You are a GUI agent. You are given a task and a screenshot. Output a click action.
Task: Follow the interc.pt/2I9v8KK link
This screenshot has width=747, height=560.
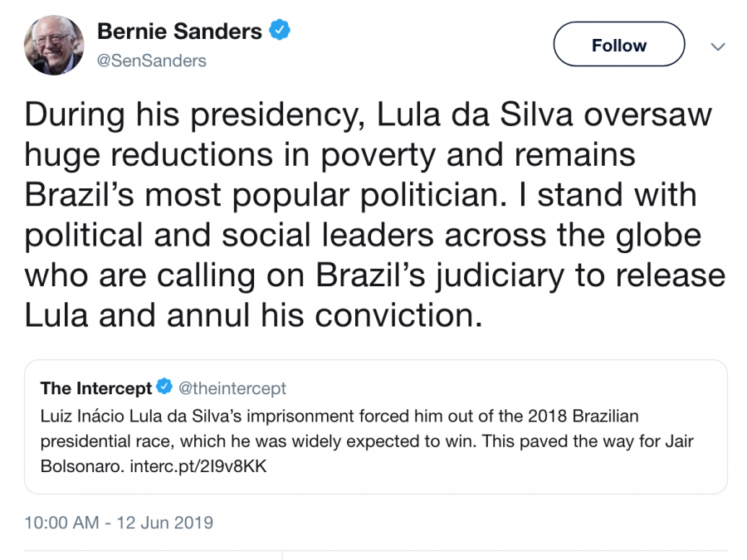coord(199,465)
